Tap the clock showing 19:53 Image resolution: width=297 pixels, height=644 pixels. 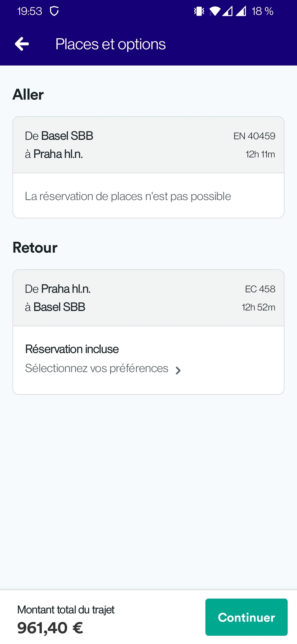29,11
